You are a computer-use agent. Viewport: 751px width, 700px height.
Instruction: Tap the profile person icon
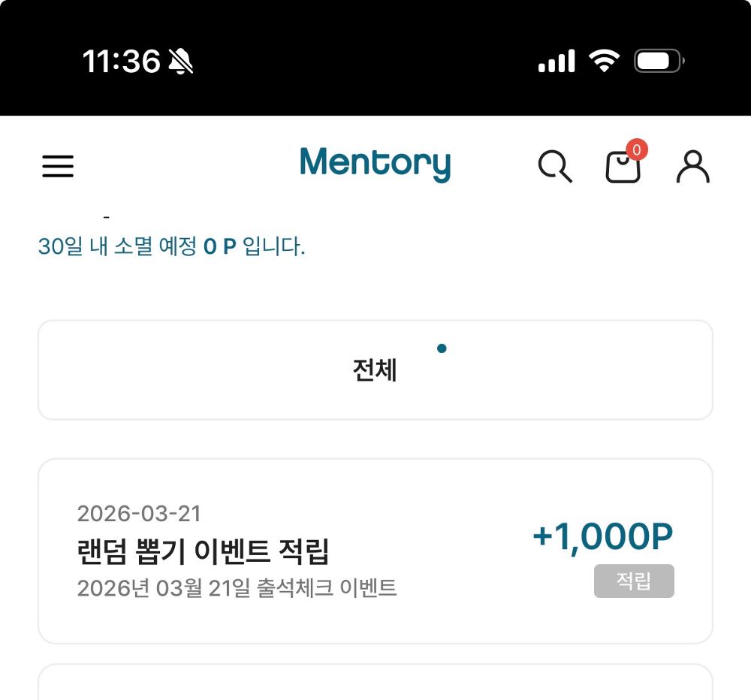(693, 167)
